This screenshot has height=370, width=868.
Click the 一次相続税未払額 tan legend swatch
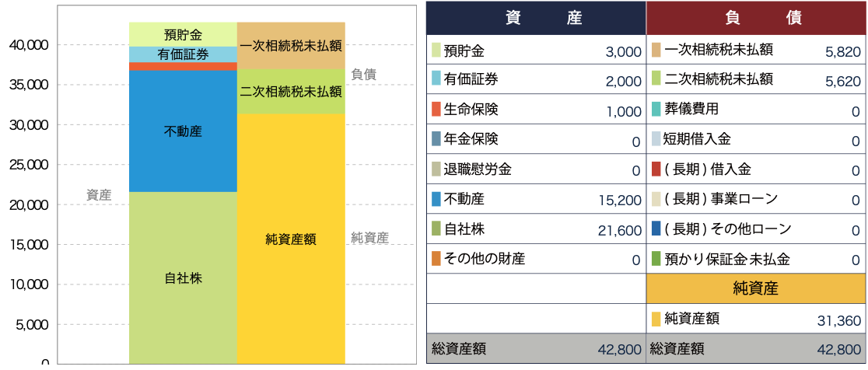656,51
